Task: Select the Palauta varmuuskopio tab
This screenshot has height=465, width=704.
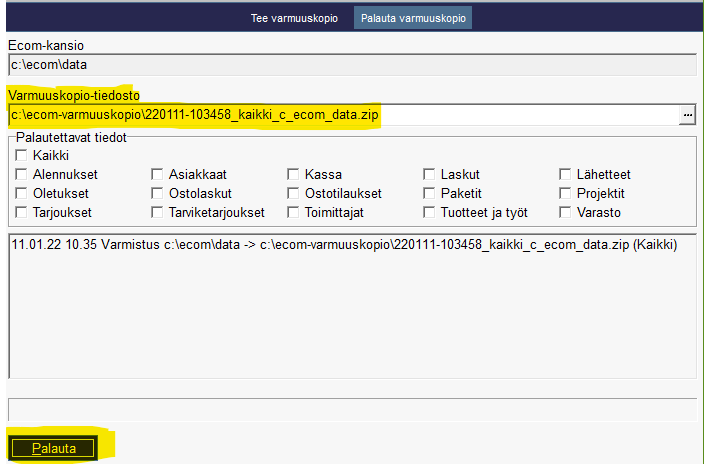Action: click(413, 18)
